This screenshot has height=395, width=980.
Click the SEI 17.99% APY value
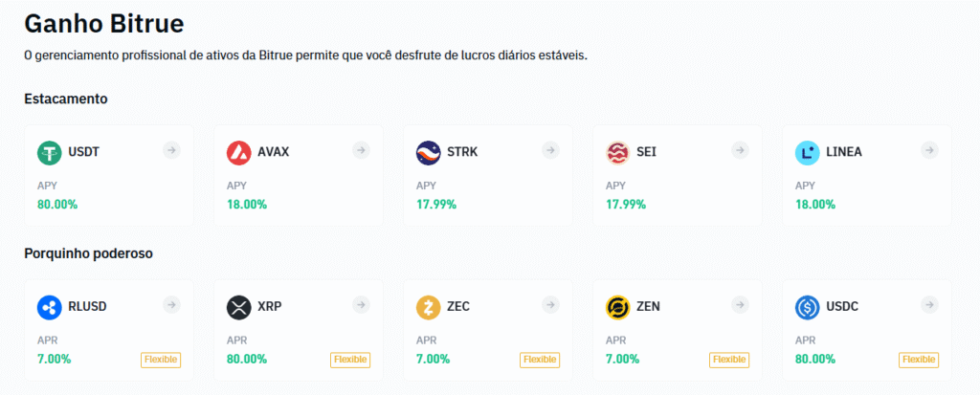pos(626,205)
